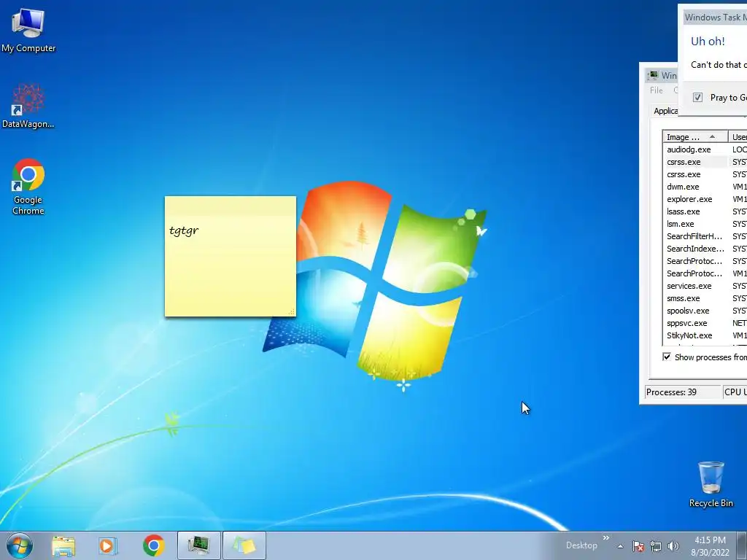The image size is (747, 560).
Task: Click the Desktop toolbar label
Action: (x=581, y=545)
